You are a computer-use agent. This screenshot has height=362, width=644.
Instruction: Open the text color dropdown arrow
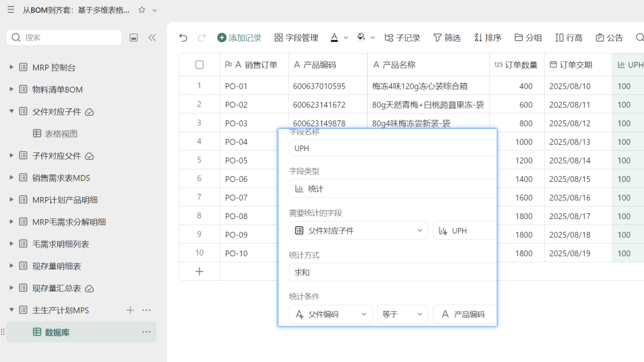pyautogui.click(x=346, y=38)
